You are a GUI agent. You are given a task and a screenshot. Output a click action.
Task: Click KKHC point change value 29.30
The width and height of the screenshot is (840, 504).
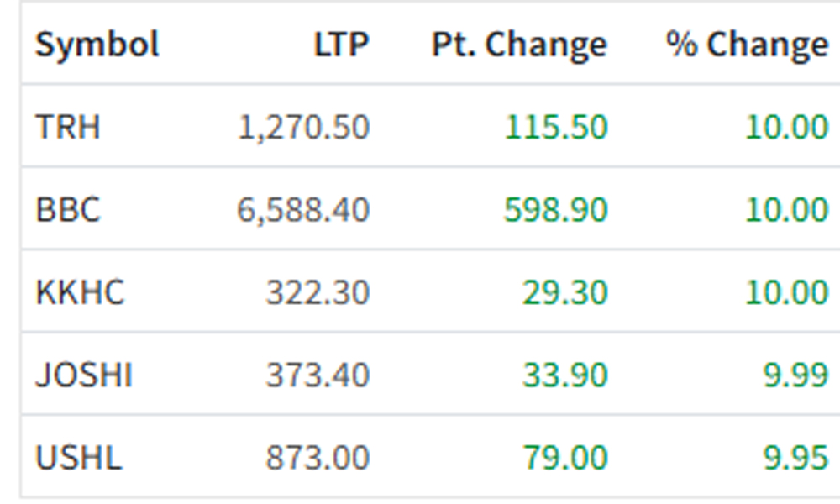click(x=565, y=292)
